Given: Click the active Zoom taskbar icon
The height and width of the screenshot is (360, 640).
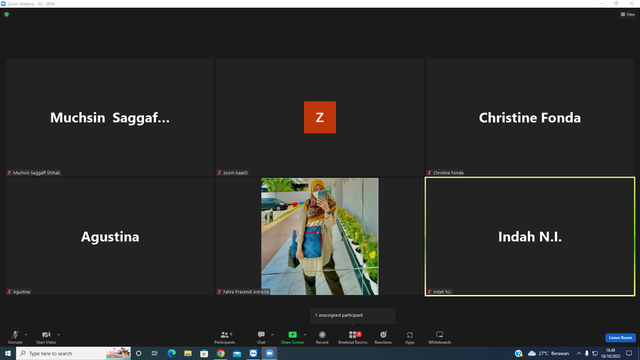Looking at the screenshot, I should point(269,353).
